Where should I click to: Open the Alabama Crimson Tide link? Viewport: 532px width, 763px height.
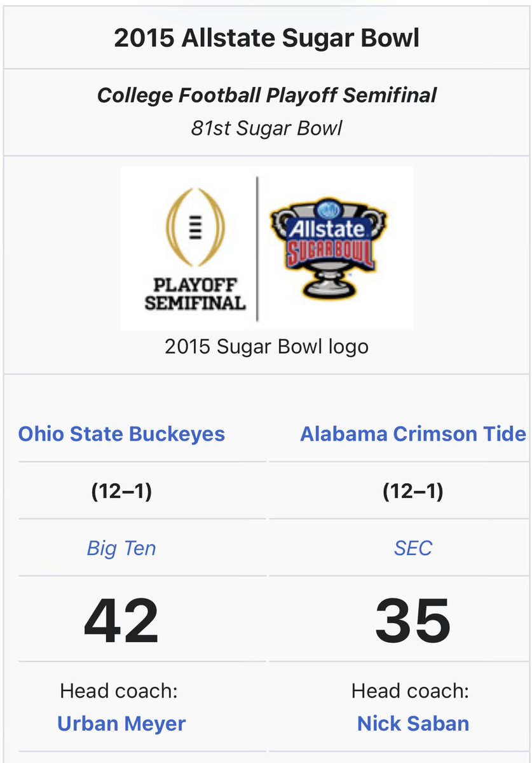click(x=413, y=434)
